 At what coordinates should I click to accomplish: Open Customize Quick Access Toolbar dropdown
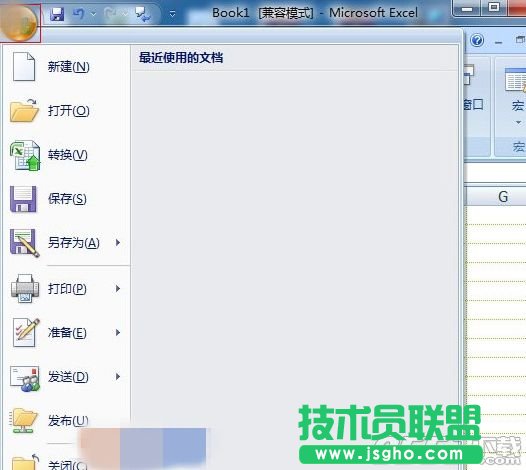172,14
